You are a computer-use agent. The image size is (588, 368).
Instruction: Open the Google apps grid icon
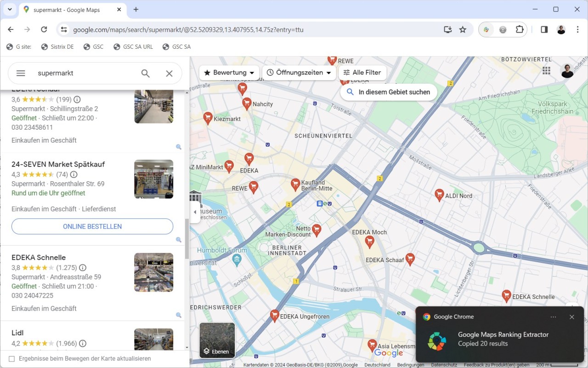click(x=546, y=70)
